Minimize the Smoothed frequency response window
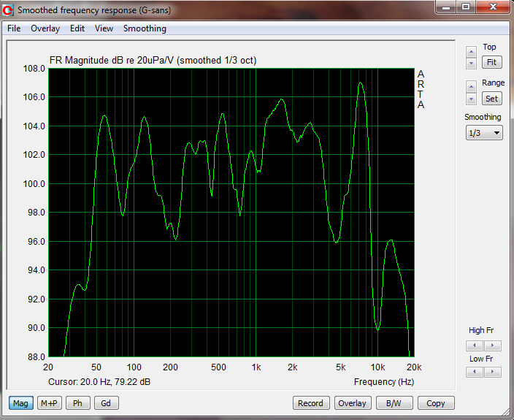 pyautogui.click(x=446, y=7)
